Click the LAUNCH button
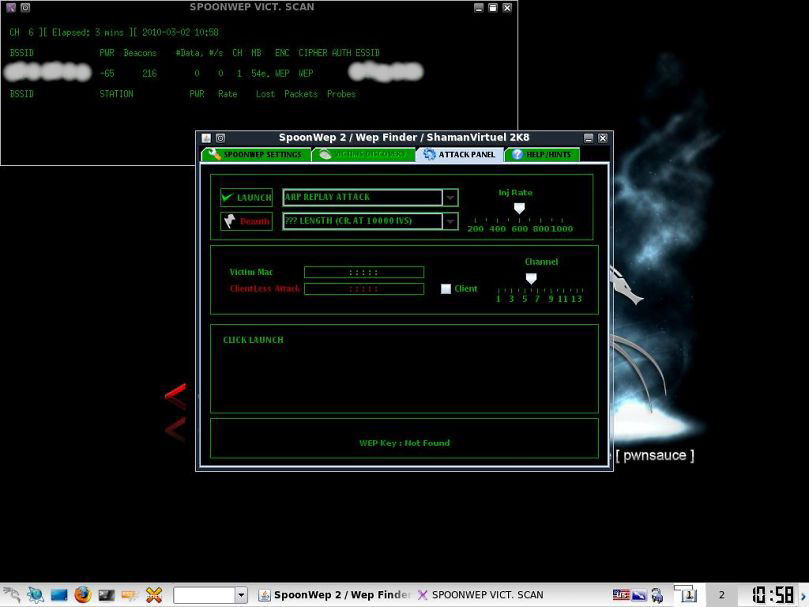The width and height of the screenshot is (809, 607). tap(247, 197)
